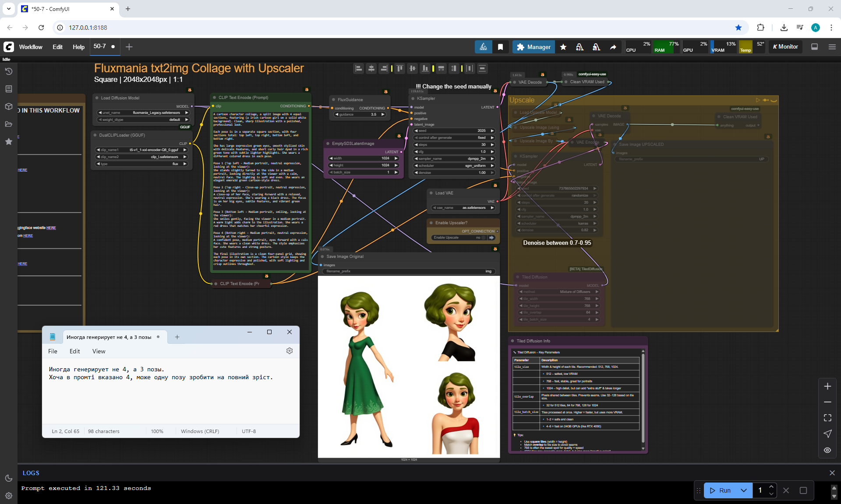Open queue history sidebar icon
841x504 pixels.
point(8,71)
